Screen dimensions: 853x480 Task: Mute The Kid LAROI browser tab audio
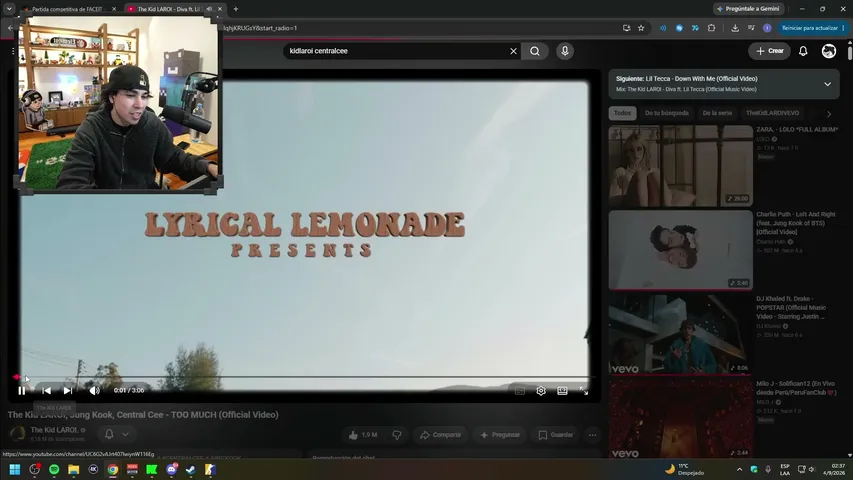click(x=209, y=9)
